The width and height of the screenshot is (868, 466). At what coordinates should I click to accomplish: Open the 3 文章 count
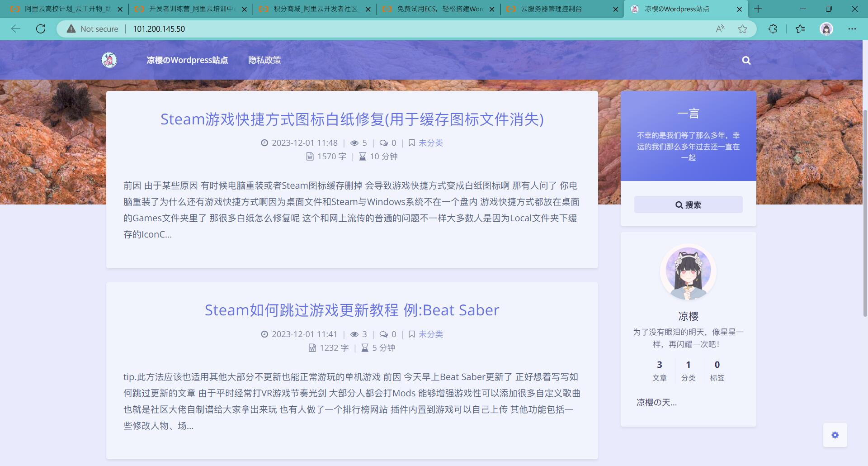(x=660, y=371)
